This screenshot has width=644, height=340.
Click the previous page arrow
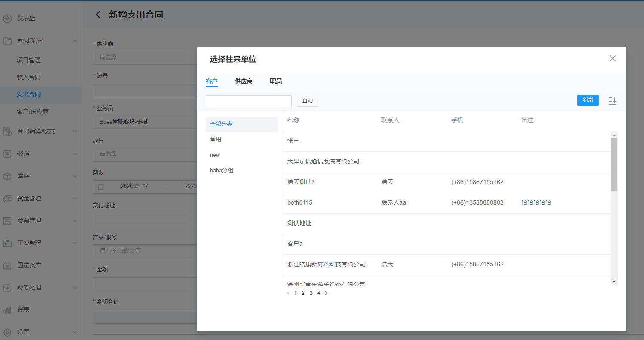tap(288, 293)
